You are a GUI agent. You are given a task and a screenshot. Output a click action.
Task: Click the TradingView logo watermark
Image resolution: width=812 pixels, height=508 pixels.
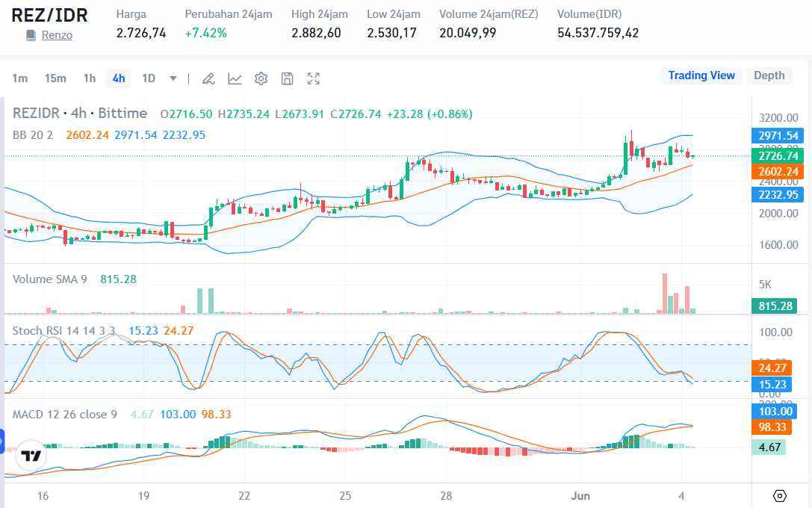tap(30, 454)
